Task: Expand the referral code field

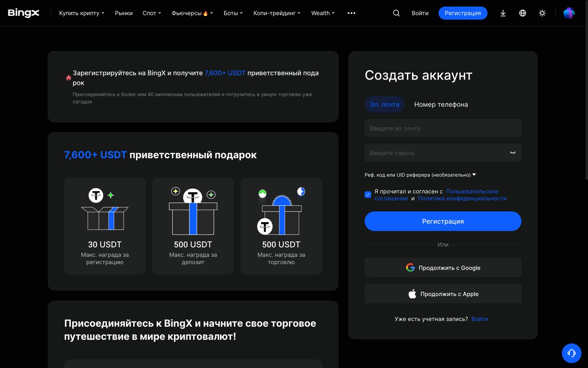Action: [420, 175]
